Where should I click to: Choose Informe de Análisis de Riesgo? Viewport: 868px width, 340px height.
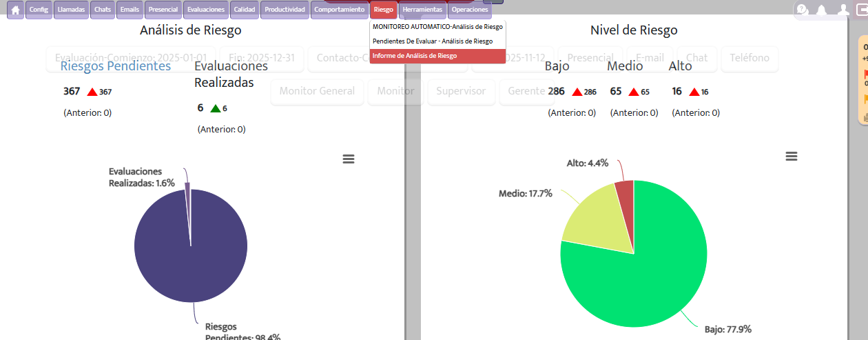(415, 55)
